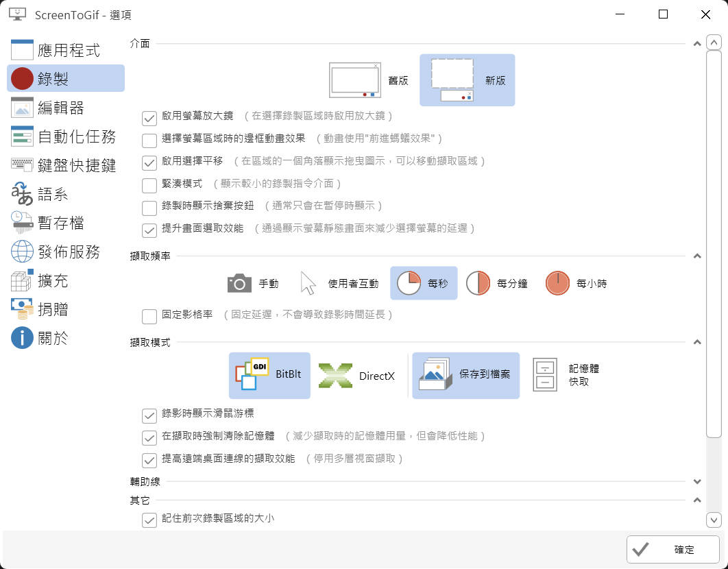Click the 發佈服務 sidebar label
Screen dimensions: 728x569
69,252
